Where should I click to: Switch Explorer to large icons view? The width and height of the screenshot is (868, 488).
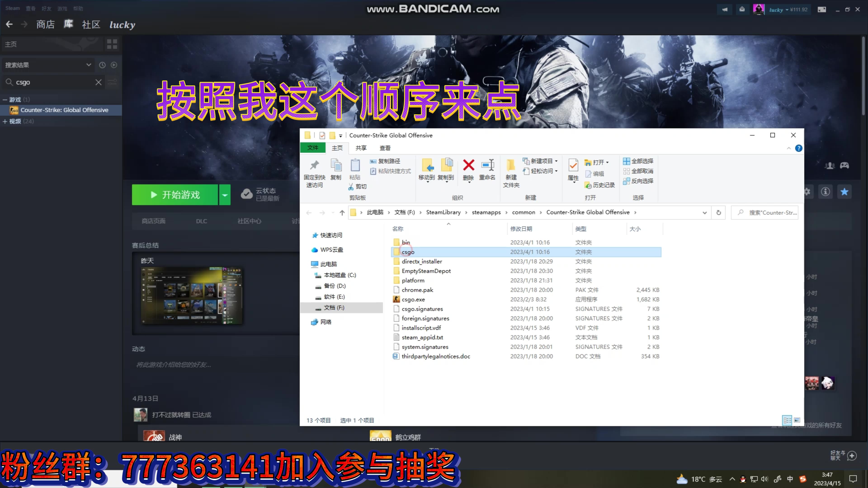click(797, 420)
